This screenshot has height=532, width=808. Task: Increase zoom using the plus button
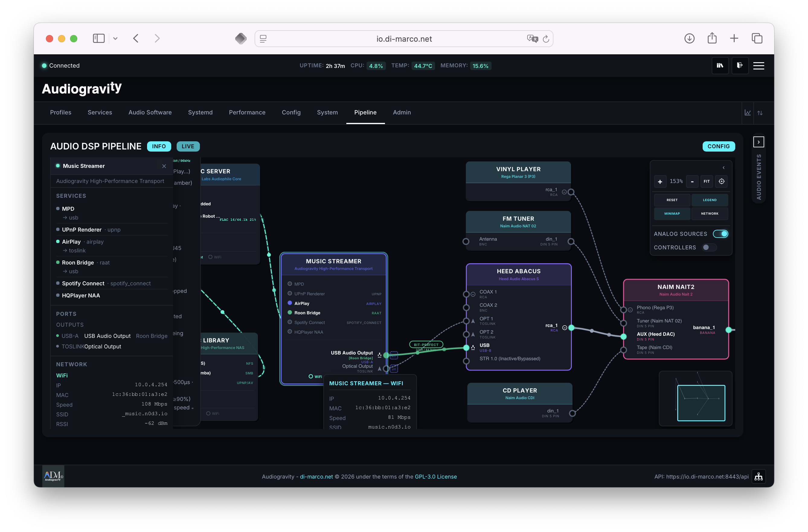[x=660, y=181]
